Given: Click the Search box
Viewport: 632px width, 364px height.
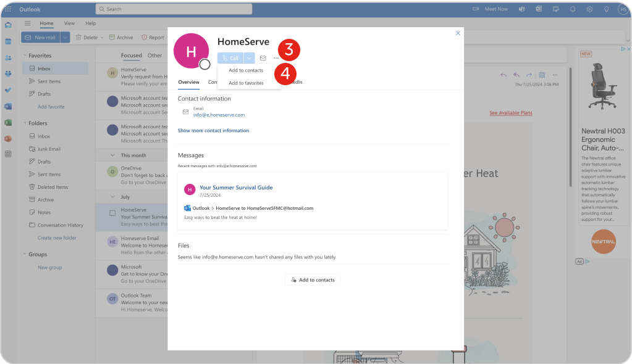Looking at the screenshot, I should (x=174, y=9).
